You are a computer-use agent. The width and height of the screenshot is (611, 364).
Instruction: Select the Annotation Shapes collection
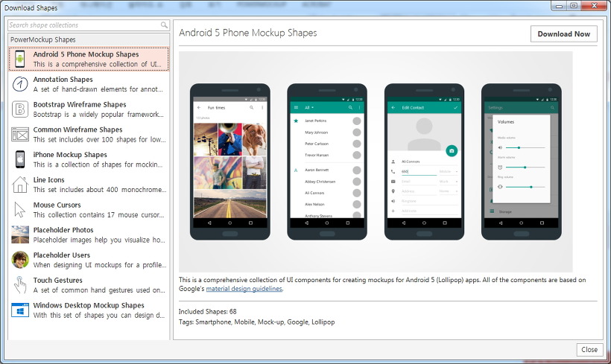pyautogui.click(x=89, y=84)
